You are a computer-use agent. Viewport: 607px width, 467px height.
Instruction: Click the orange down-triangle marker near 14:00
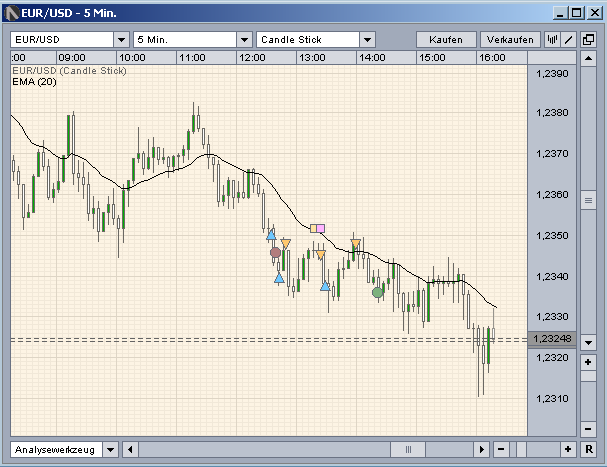click(356, 244)
